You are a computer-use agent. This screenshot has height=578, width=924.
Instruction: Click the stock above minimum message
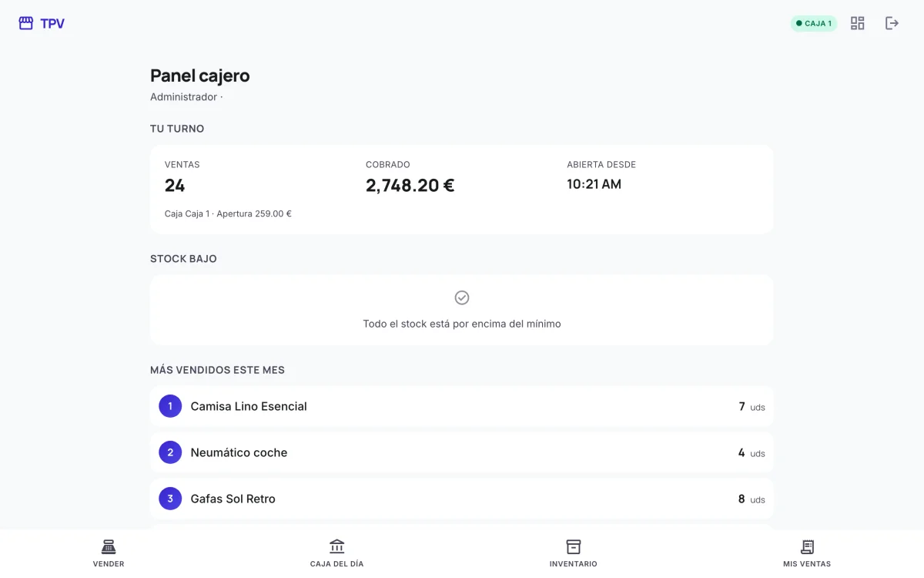462,324
